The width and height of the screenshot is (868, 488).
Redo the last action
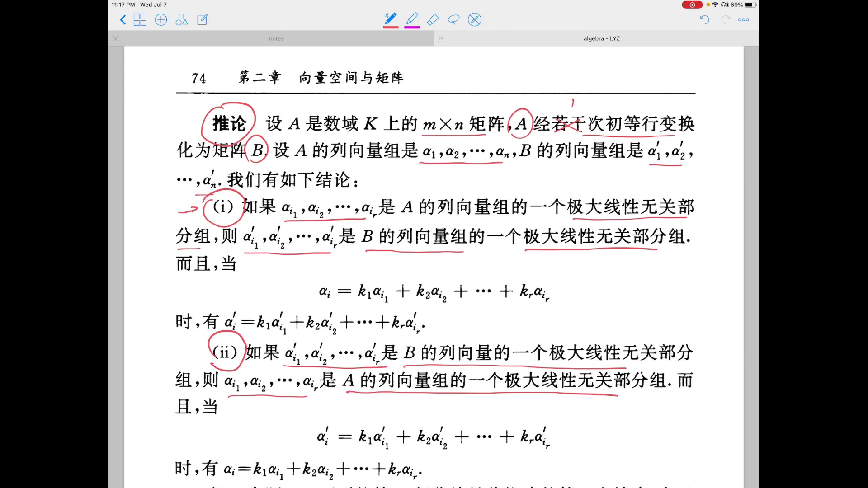click(726, 19)
